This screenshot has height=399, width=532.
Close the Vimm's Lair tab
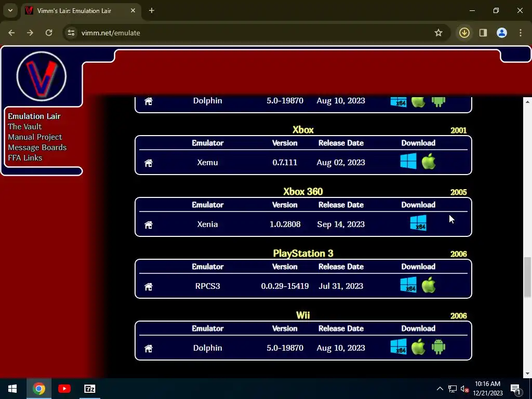coord(133,10)
